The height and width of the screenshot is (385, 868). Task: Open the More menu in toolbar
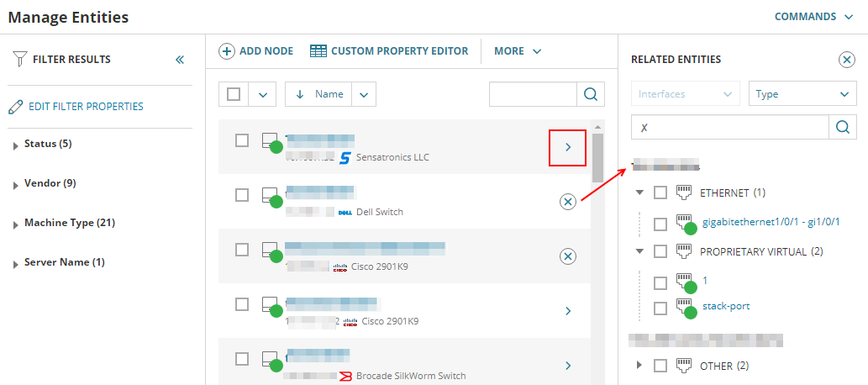(x=517, y=51)
